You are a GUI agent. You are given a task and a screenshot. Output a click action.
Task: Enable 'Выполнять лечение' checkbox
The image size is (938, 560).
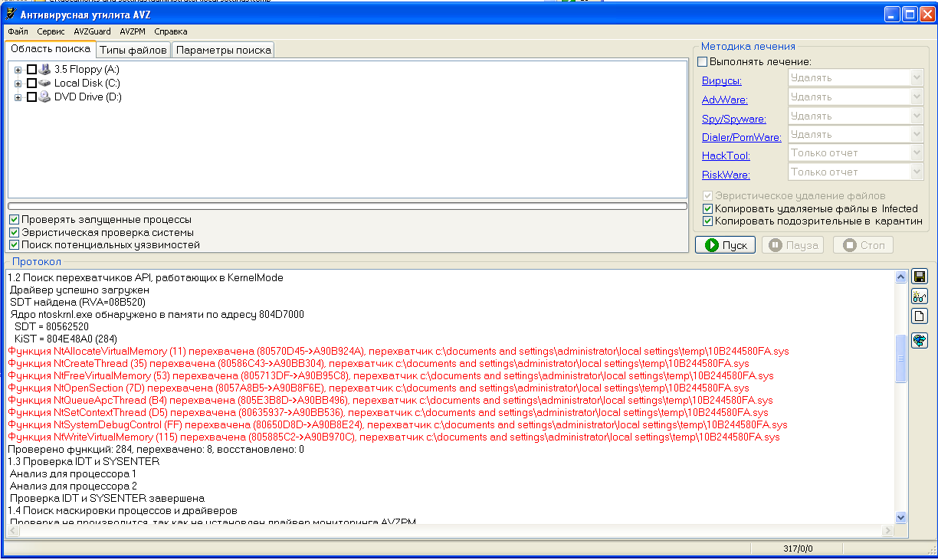coord(703,61)
